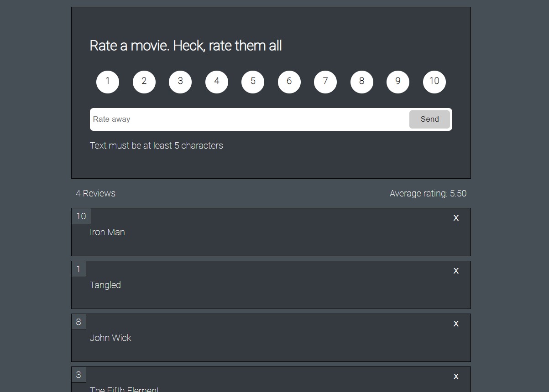
Task: Pick rating 9 circle
Action: coord(398,82)
